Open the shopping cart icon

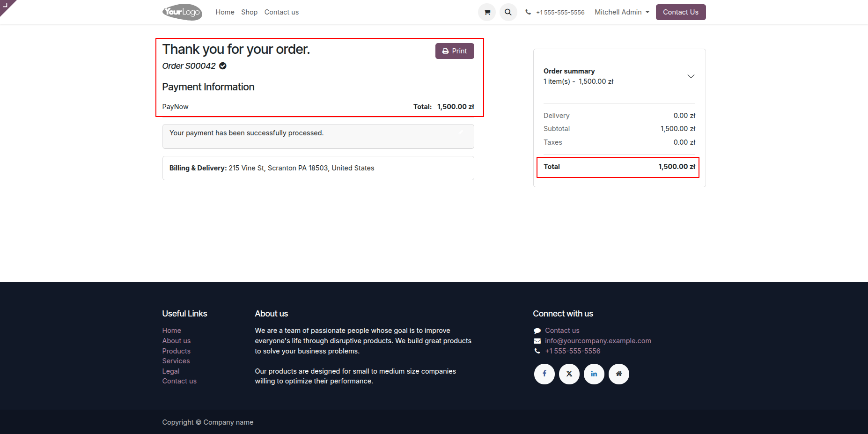coord(487,12)
